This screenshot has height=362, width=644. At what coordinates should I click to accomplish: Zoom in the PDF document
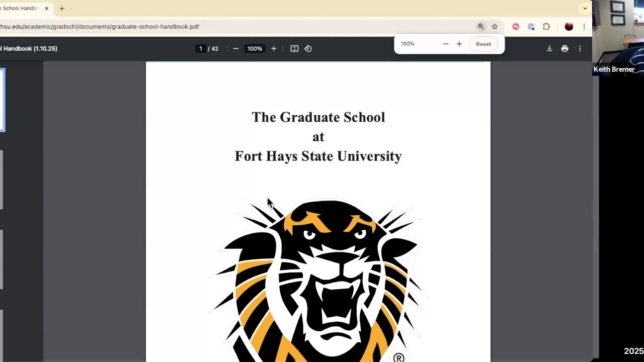coord(274,49)
